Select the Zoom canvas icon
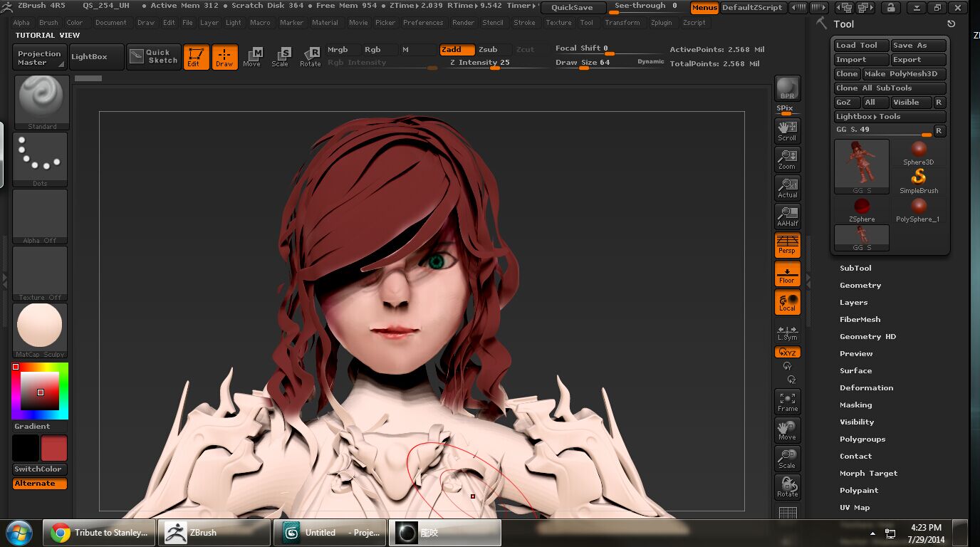This screenshot has width=980, height=547. click(x=787, y=159)
